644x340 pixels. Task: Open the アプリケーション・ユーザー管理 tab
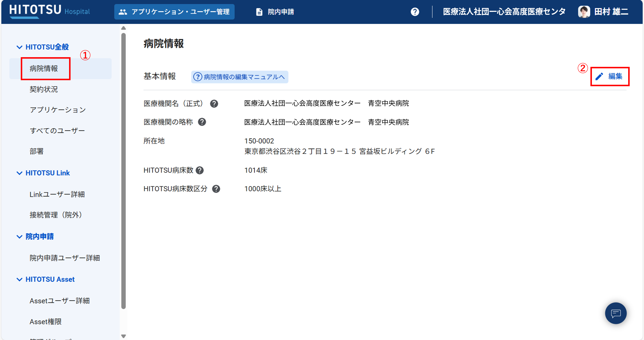174,12
